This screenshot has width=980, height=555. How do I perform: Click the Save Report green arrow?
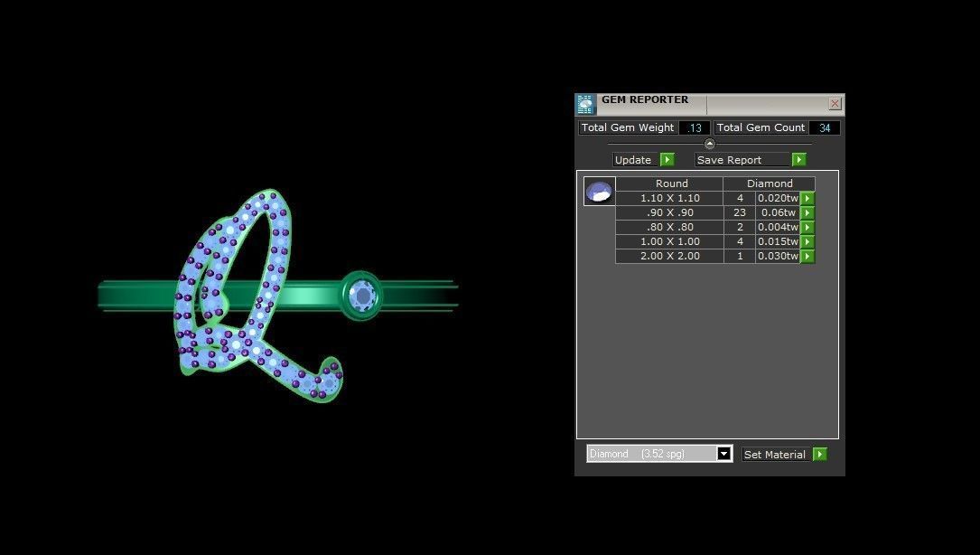[798, 160]
